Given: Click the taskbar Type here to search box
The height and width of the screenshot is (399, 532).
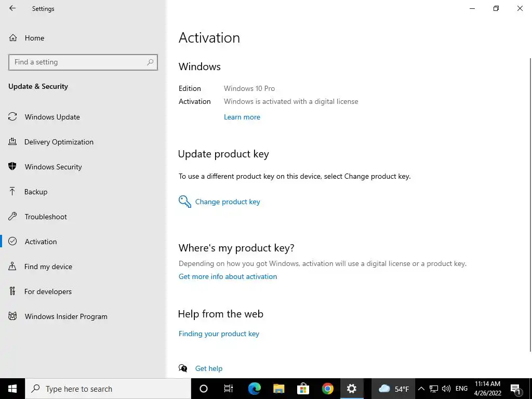Looking at the screenshot, I should (108, 389).
